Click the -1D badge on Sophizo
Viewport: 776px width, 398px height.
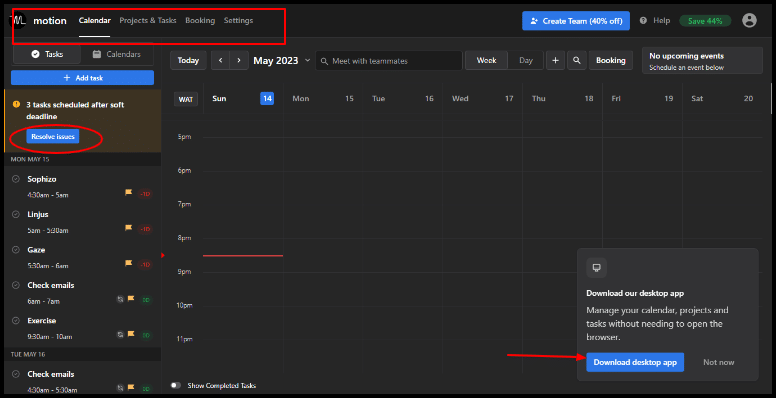pyautogui.click(x=145, y=194)
